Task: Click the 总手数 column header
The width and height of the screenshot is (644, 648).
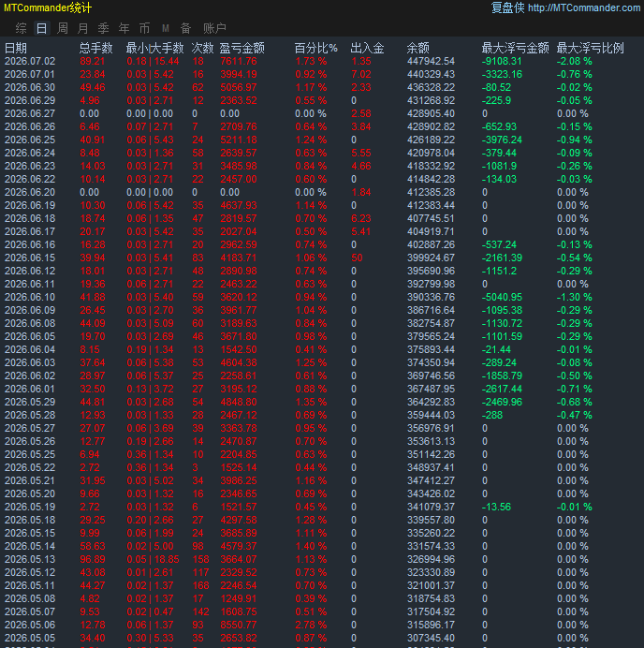Action: point(95,48)
